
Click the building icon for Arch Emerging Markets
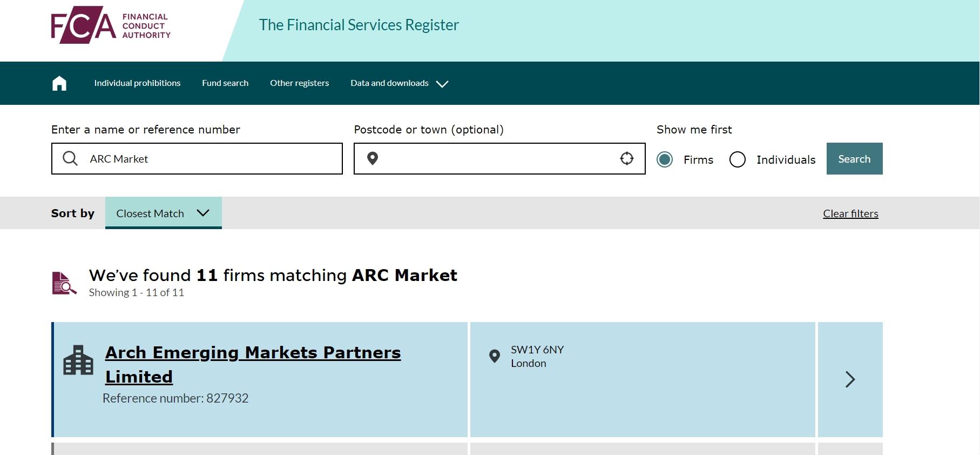[78, 360]
